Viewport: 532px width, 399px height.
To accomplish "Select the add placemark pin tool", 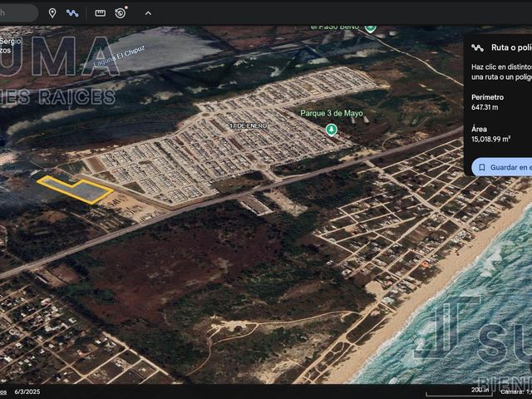I will pyautogui.click(x=52, y=13).
